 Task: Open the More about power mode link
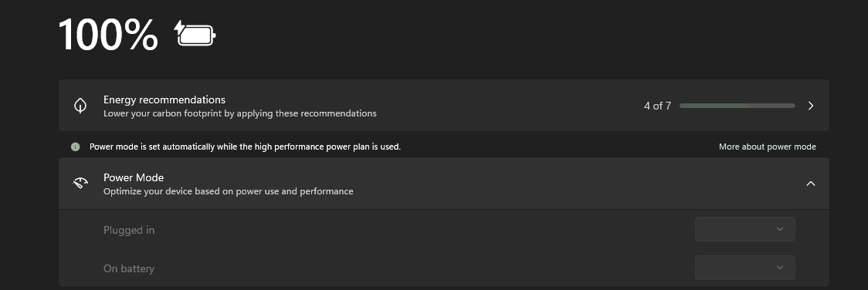pyautogui.click(x=768, y=147)
